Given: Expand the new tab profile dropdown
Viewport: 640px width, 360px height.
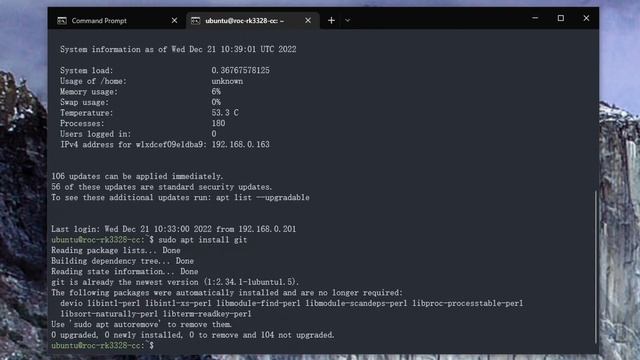Looking at the screenshot, I should tap(347, 20).
